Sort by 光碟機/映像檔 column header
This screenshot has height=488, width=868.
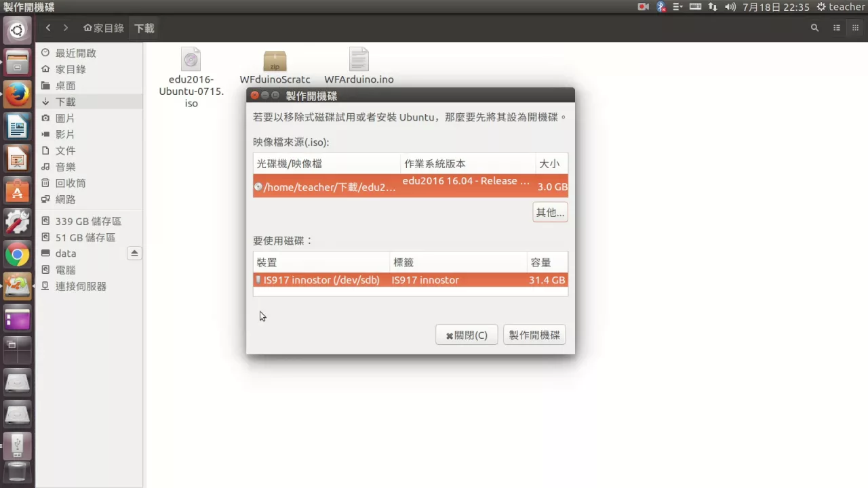click(x=327, y=163)
